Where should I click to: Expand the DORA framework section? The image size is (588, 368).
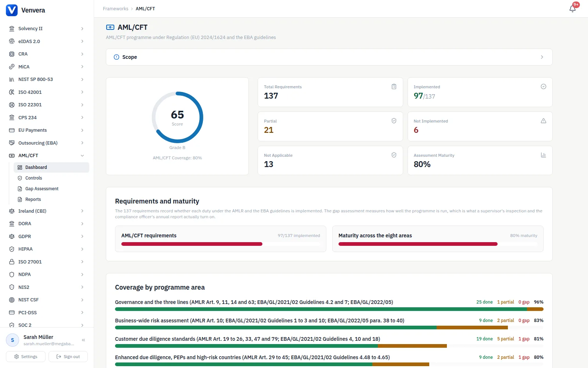(82, 224)
